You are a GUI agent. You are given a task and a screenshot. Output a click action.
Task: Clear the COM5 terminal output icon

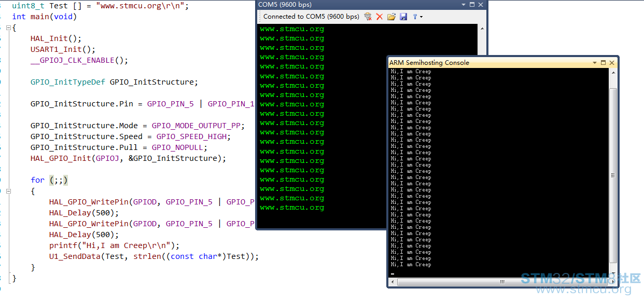pos(368,17)
